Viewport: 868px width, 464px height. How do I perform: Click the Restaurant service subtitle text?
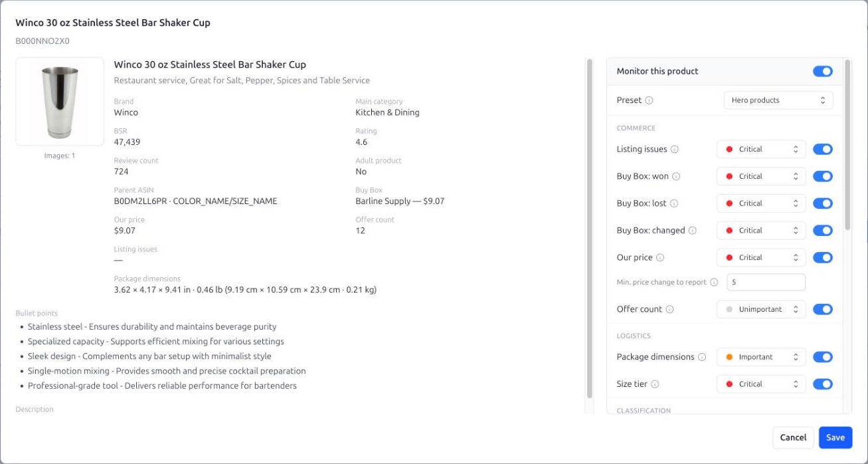[242, 80]
